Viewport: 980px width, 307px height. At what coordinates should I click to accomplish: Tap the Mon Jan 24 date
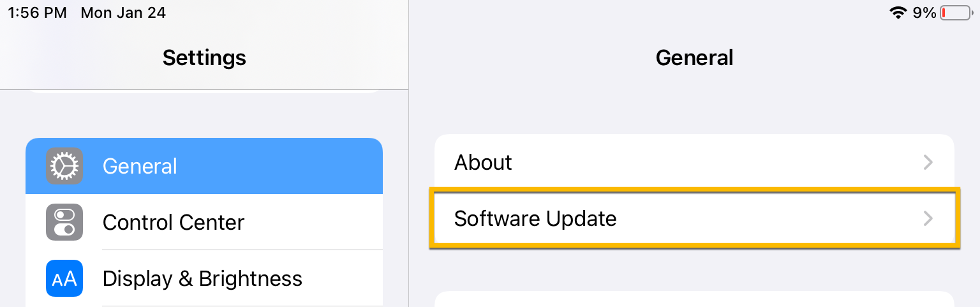click(124, 13)
